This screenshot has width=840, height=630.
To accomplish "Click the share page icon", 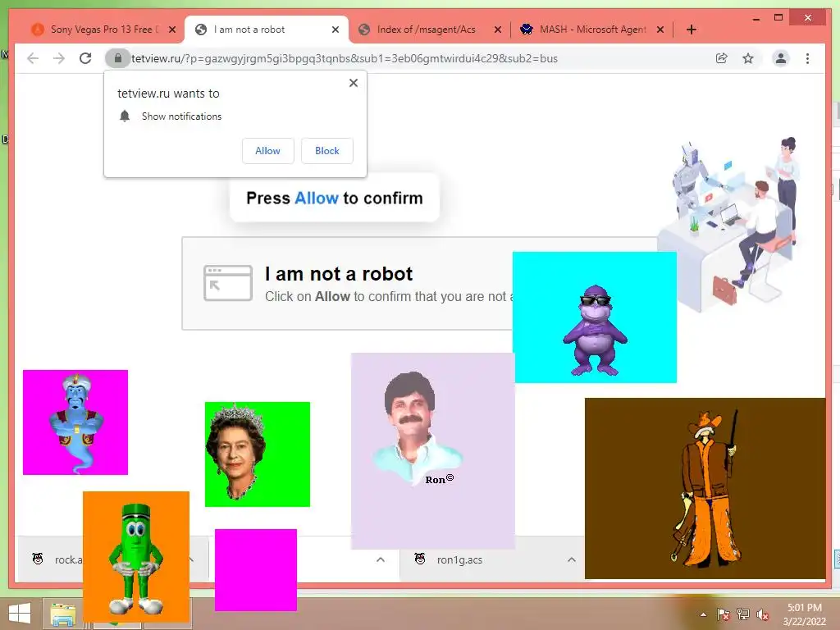I will 722,58.
